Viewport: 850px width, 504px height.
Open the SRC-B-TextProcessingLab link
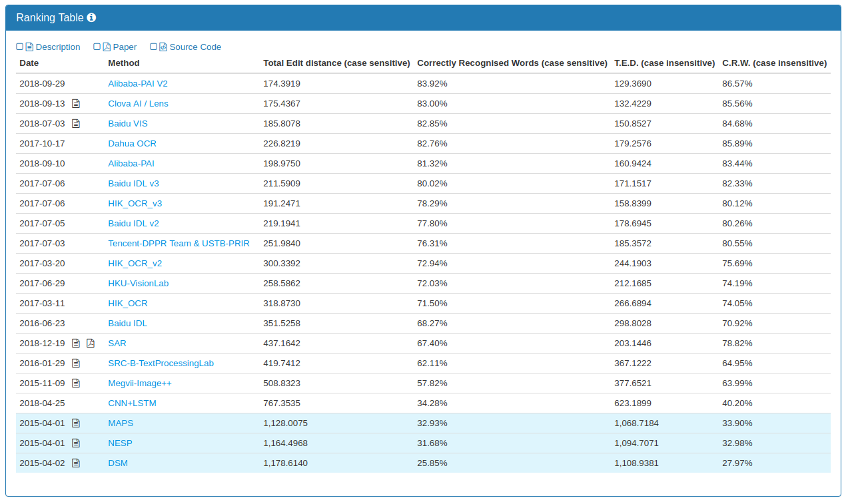coord(161,363)
